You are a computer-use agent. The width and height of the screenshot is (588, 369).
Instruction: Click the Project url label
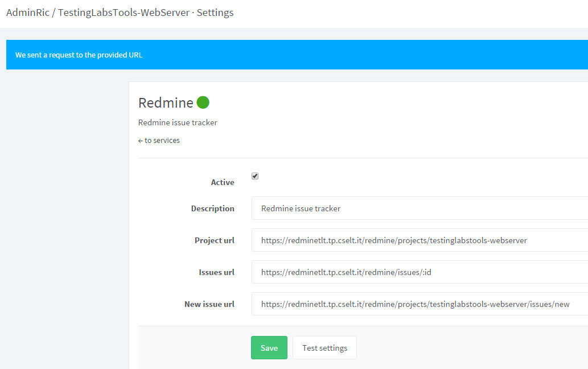click(x=215, y=240)
